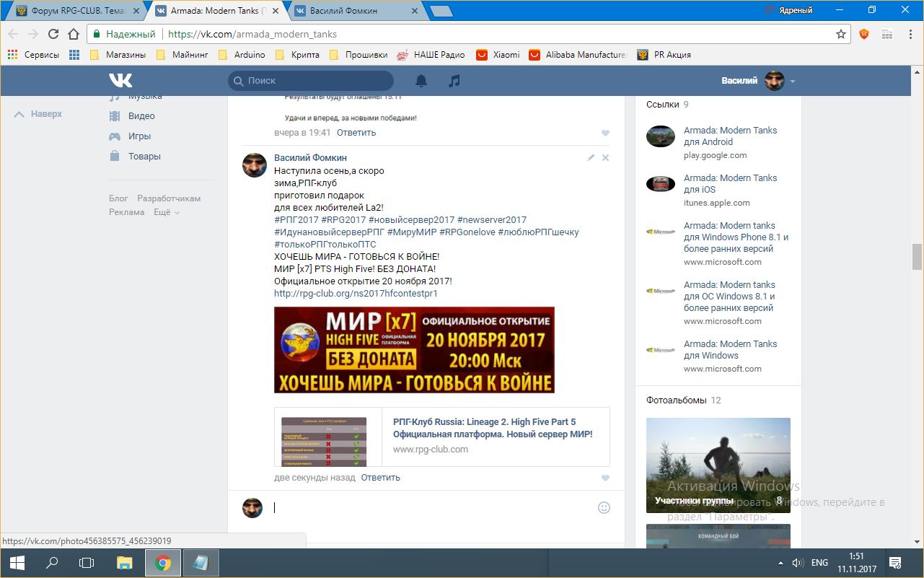Open Xiaomi bookmark
924x578 pixels.
pyautogui.click(x=498, y=55)
